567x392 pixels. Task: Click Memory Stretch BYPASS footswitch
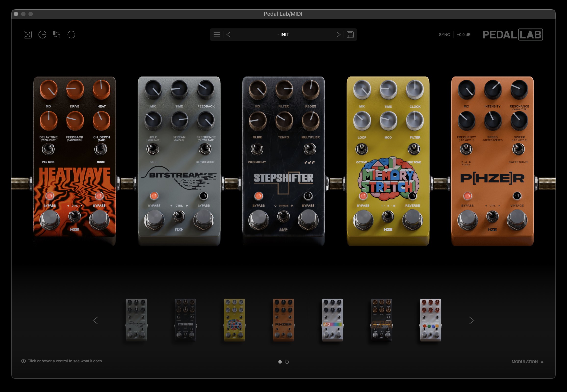tap(363, 220)
